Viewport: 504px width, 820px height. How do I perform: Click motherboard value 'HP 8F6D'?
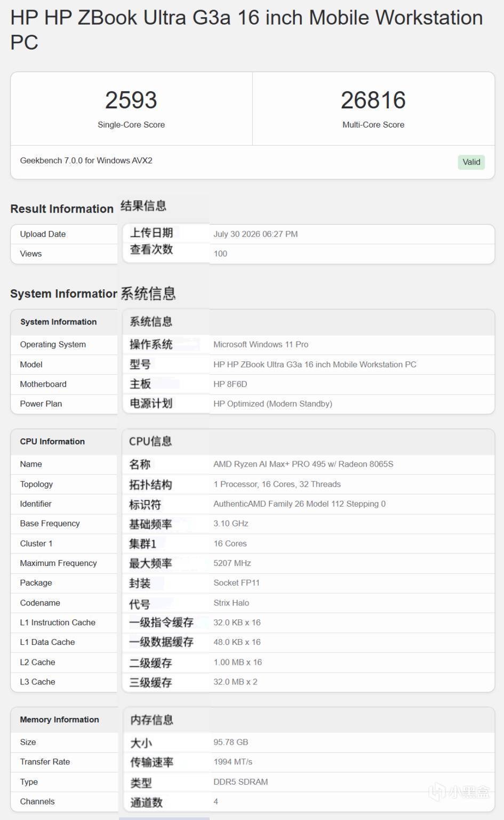(230, 384)
